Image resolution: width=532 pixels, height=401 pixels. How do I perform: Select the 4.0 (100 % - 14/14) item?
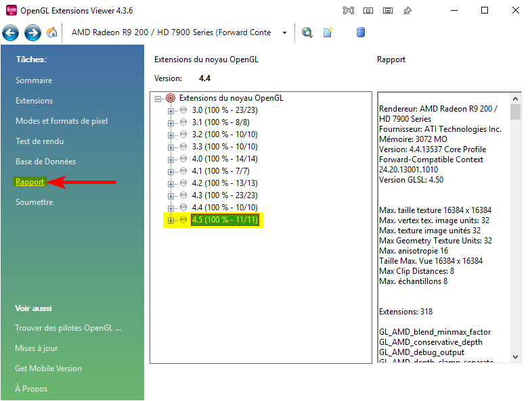tap(225, 159)
